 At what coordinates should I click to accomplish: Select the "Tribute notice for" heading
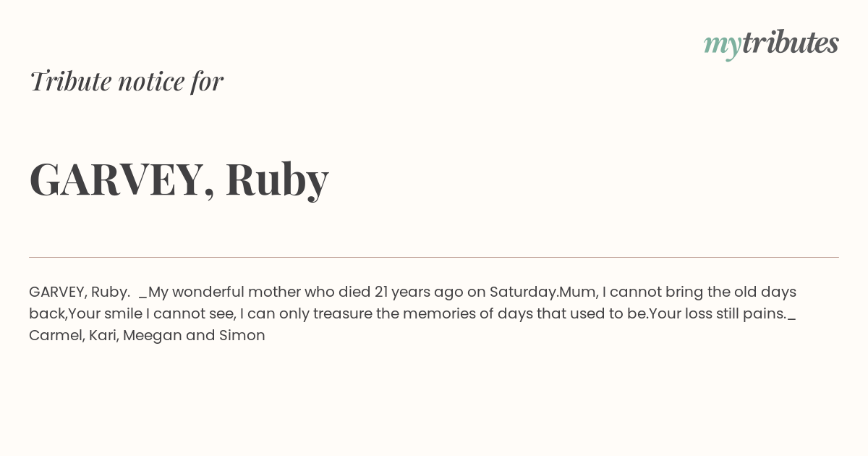click(x=126, y=80)
